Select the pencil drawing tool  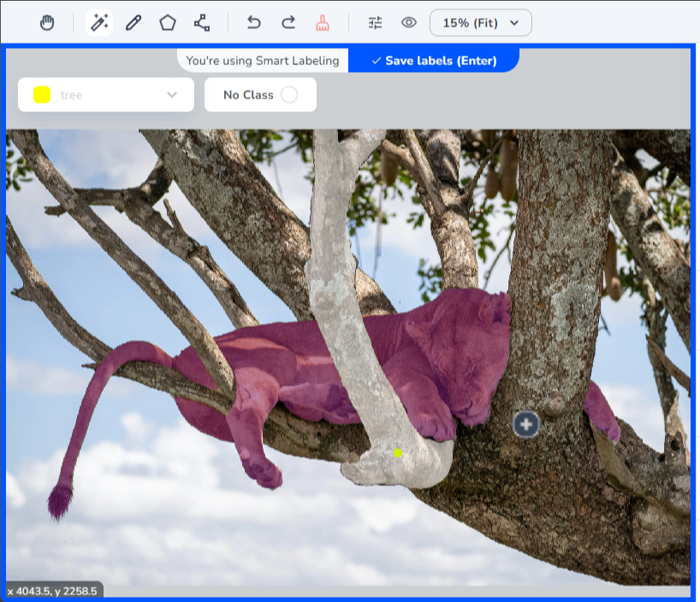tap(133, 23)
